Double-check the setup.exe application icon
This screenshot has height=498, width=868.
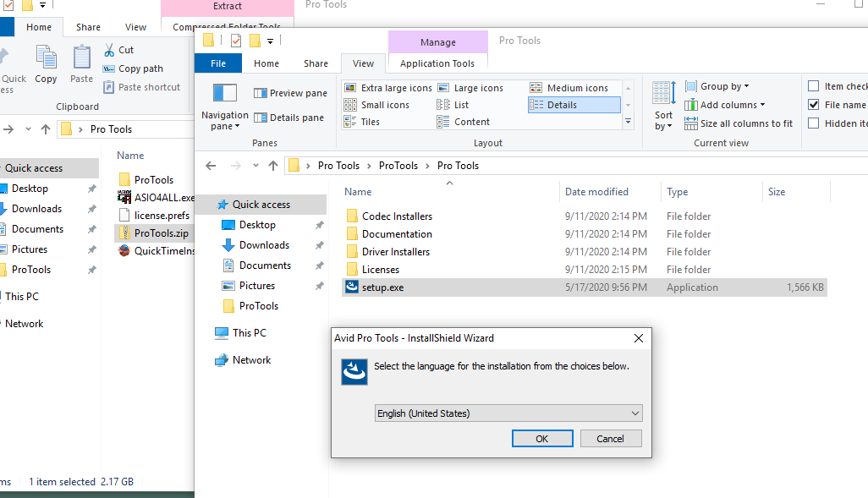coord(352,287)
